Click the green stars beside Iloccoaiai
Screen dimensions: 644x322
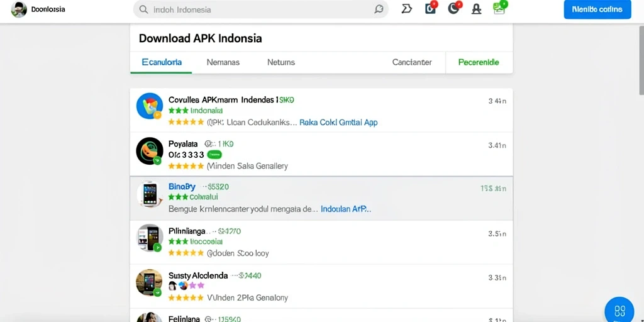coord(178,241)
